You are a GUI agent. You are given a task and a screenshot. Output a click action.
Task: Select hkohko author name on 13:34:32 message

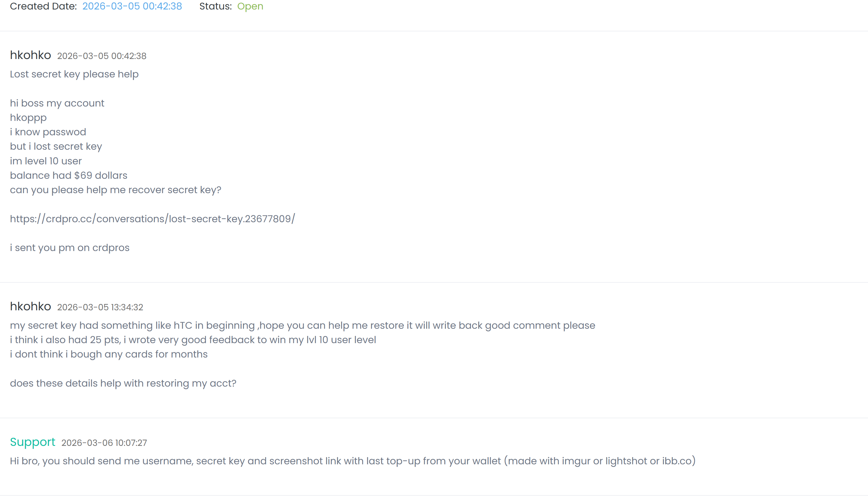click(x=30, y=306)
